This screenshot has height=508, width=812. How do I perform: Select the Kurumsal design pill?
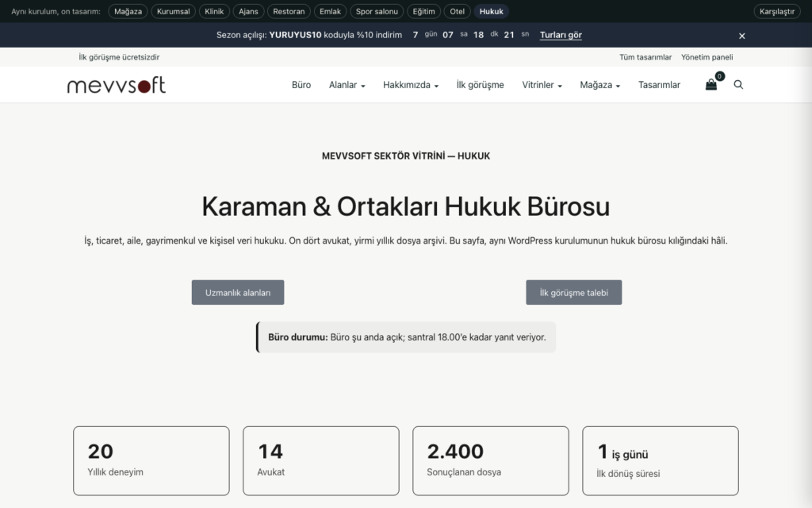click(x=174, y=11)
